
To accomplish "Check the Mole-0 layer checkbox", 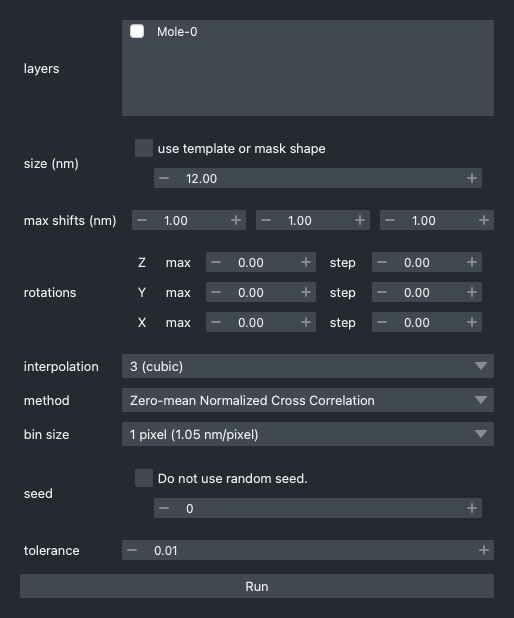I will coord(137,32).
